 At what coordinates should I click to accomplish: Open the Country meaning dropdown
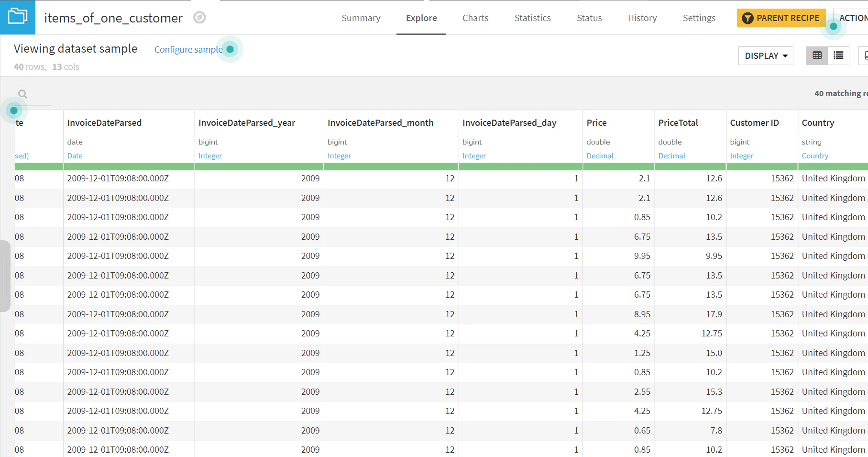pos(815,156)
